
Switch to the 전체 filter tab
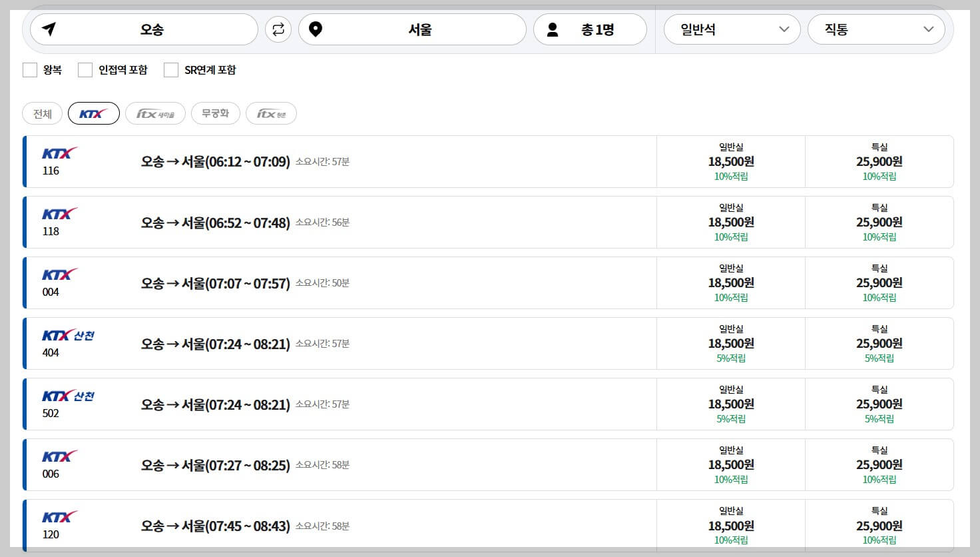tap(41, 113)
